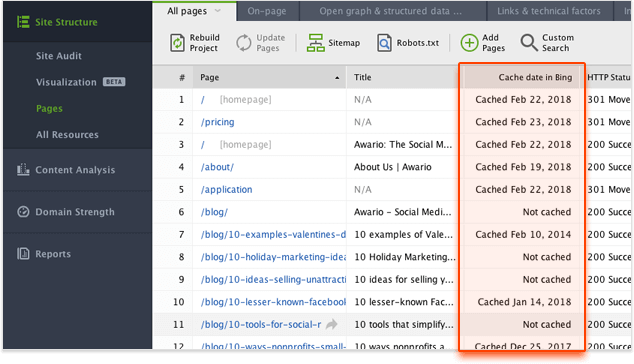Click the green Add Pages plus icon
This screenshot has width=634, height=364.
(x=469, y=42)
